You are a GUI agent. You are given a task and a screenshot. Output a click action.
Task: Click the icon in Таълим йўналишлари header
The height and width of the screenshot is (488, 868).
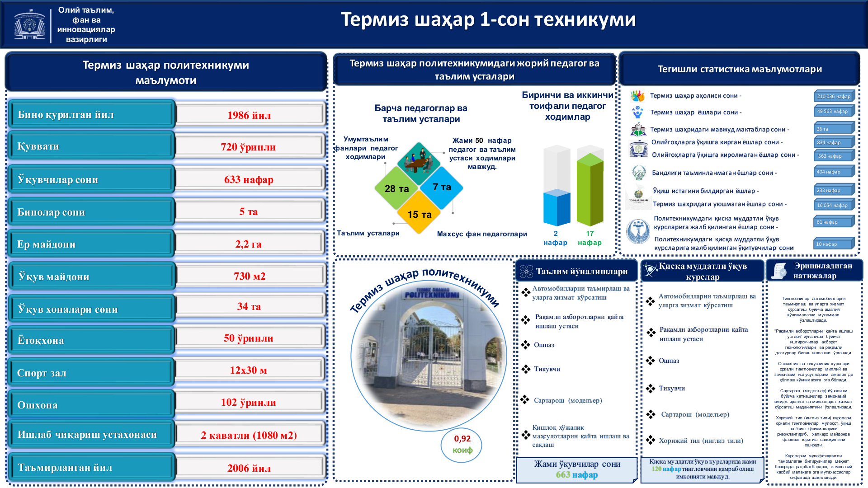tap(526, 271)
